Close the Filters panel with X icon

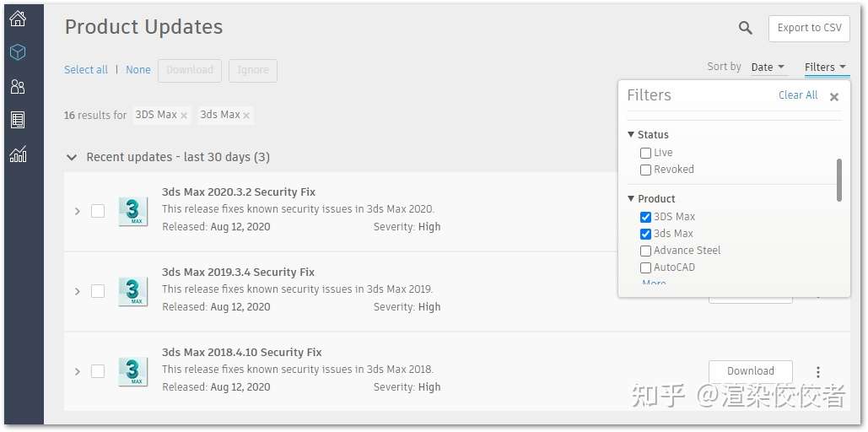[834, 97]
